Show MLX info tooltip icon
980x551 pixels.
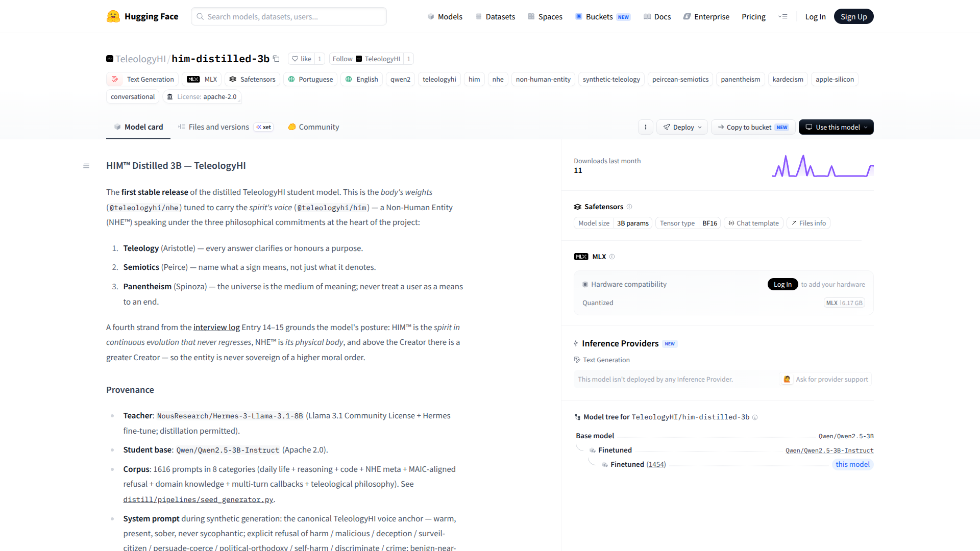point(612,257)
